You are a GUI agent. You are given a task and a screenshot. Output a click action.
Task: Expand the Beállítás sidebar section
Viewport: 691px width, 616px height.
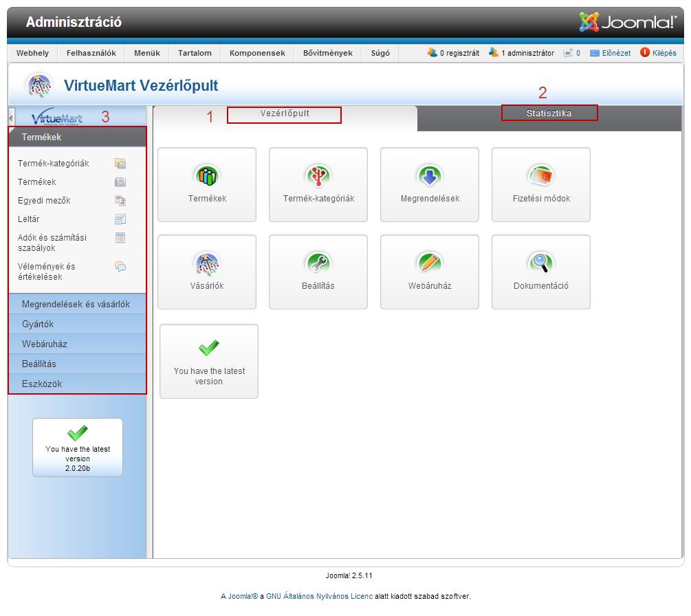tap(78, 364)
